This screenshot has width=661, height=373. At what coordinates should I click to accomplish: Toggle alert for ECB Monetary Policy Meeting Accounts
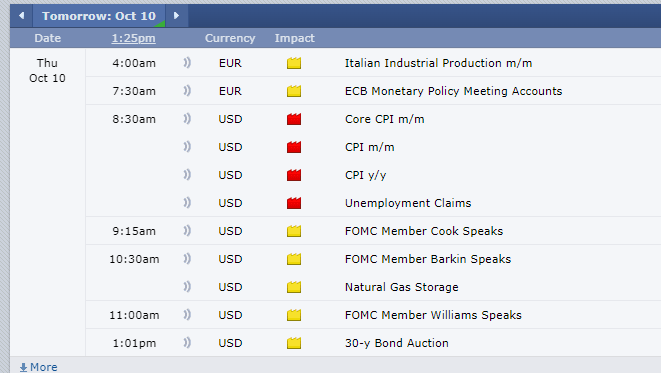(x=187, y=91)
